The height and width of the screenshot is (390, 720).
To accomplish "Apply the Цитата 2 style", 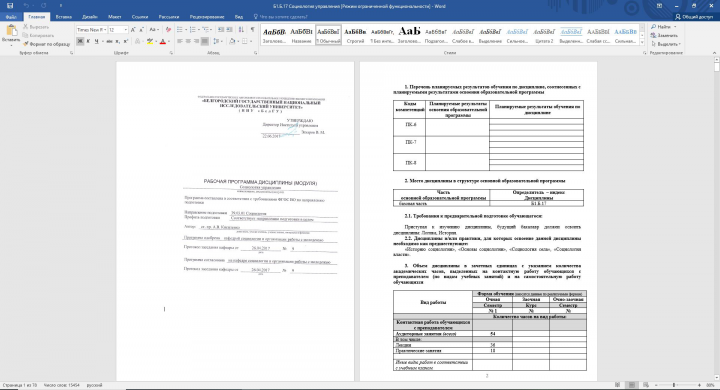I will pyautogui.click(x=544, y=34).
